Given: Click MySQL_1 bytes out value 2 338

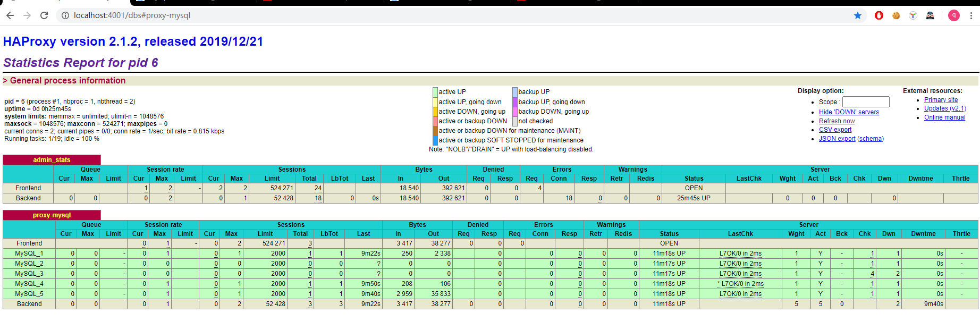Looking at the screenshot, I should click(x=441, y=253).
